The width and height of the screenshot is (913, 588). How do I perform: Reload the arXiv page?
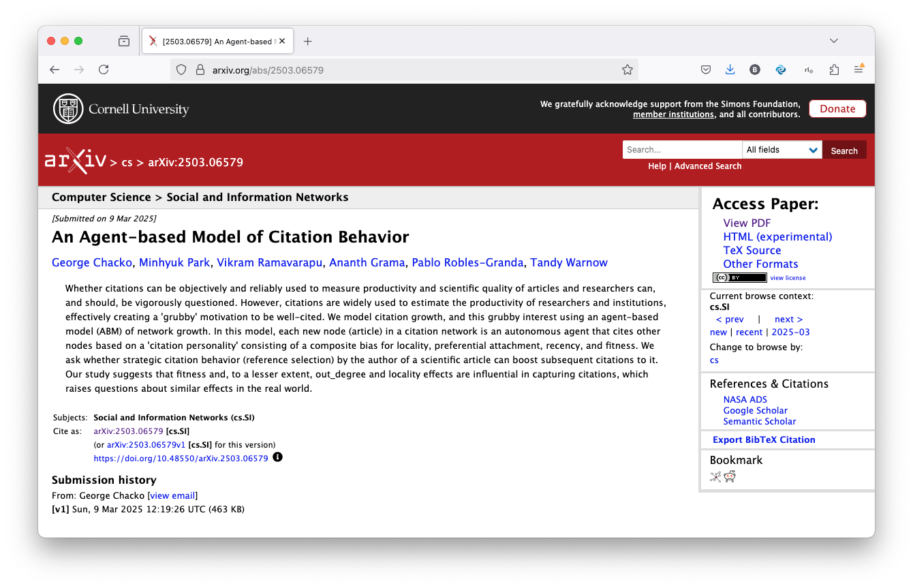104,69
